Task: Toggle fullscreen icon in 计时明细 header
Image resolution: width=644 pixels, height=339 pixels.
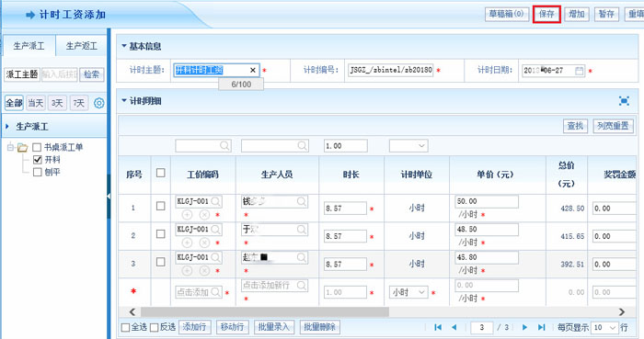Action: click(624, 101)
